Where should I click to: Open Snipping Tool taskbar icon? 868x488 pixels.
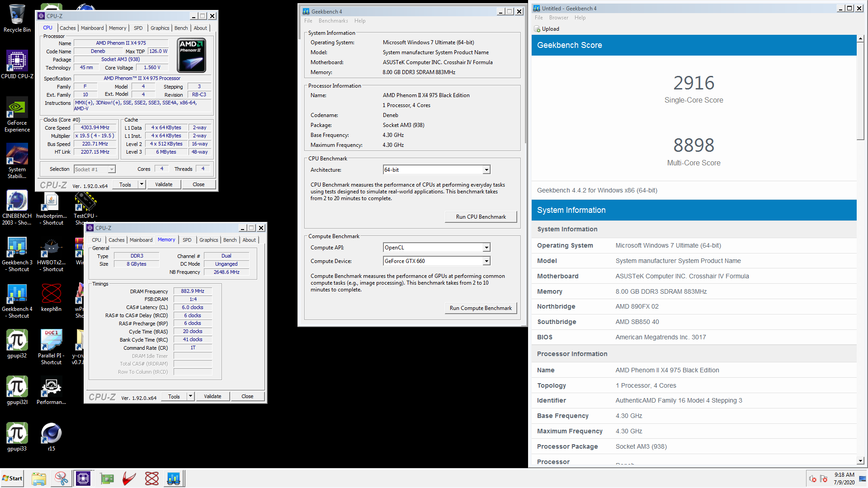point(61,478)
